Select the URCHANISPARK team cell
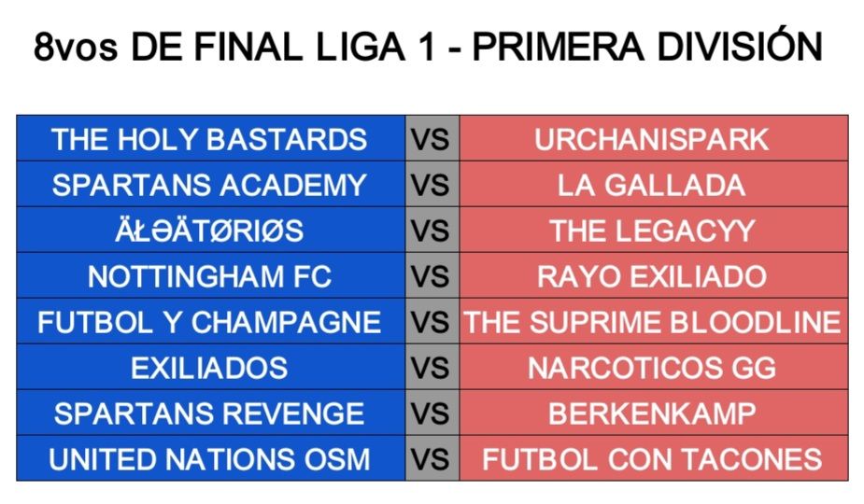 pos(654,138)
